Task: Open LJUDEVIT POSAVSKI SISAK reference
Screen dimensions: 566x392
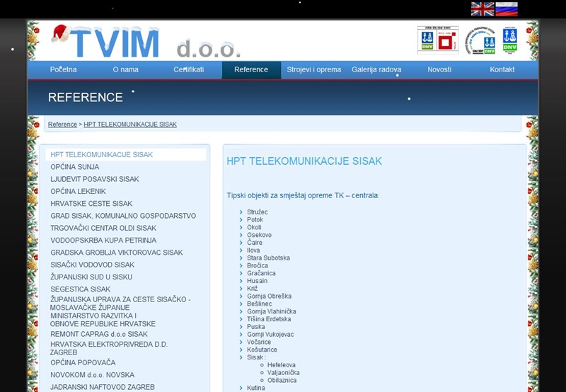Action: 95,179
